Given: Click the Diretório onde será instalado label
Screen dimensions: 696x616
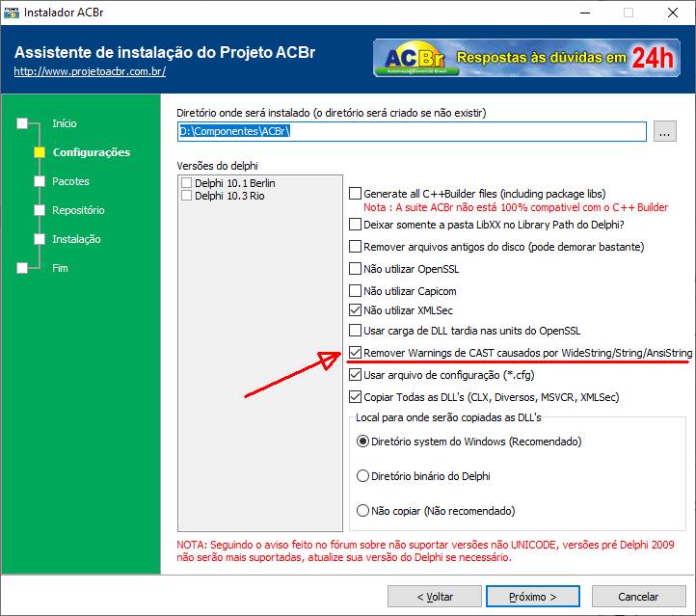Looking at the screenshot, I should (x=332, y=113).
